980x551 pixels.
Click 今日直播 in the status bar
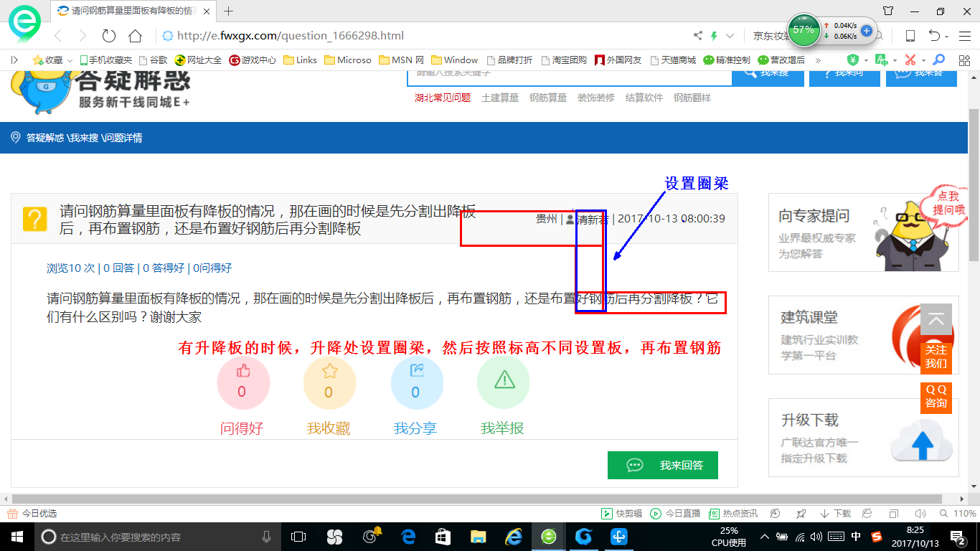[x=675, y=514]
